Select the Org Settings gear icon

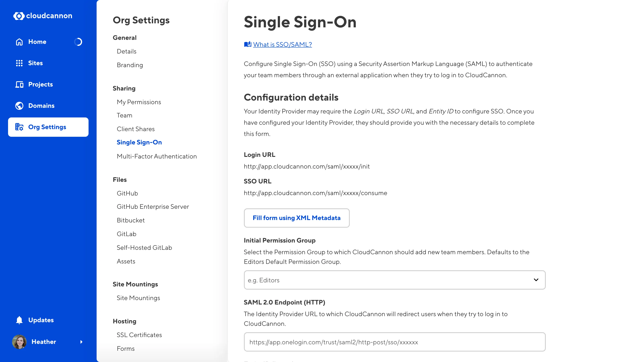click(19, 127)
